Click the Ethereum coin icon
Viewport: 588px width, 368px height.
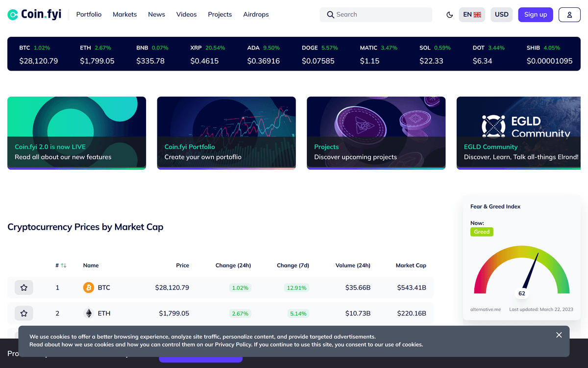coord(89,313)
